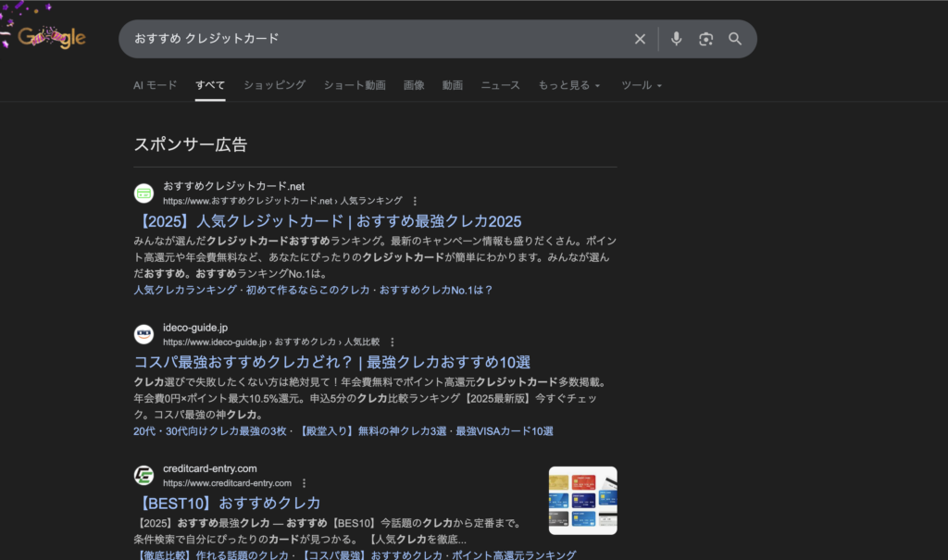This screenshot has width=948, height=560.
Task: Click the おすすめクレジットカード.net site favicon
Action: 143,193
